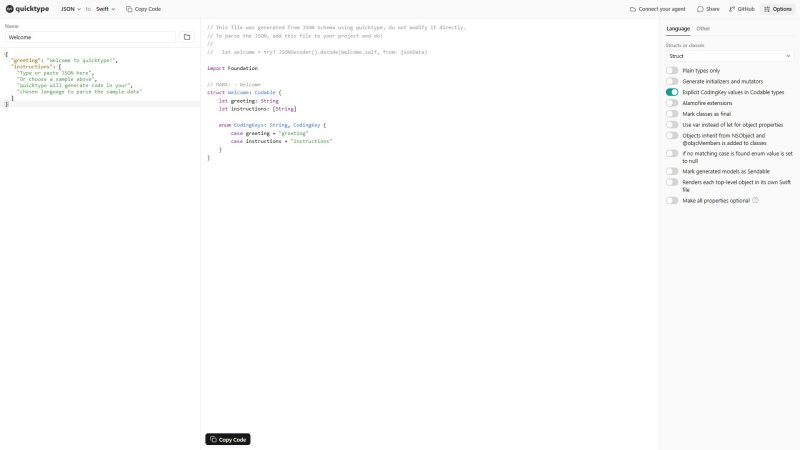The width and height of the screenshot is (800, 450).
Task: Enable Alamofire extensions
Action: pyautogui.click(x=672, y=103)
